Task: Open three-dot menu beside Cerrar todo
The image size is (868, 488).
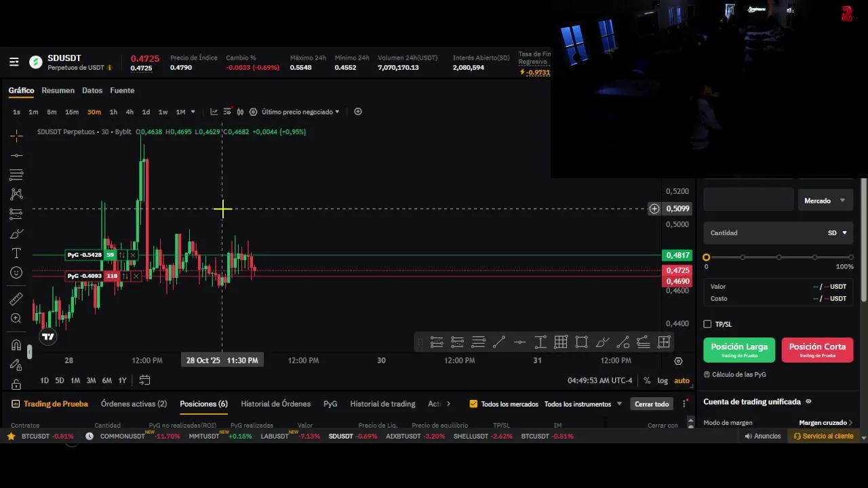Action: pos(684,404)
